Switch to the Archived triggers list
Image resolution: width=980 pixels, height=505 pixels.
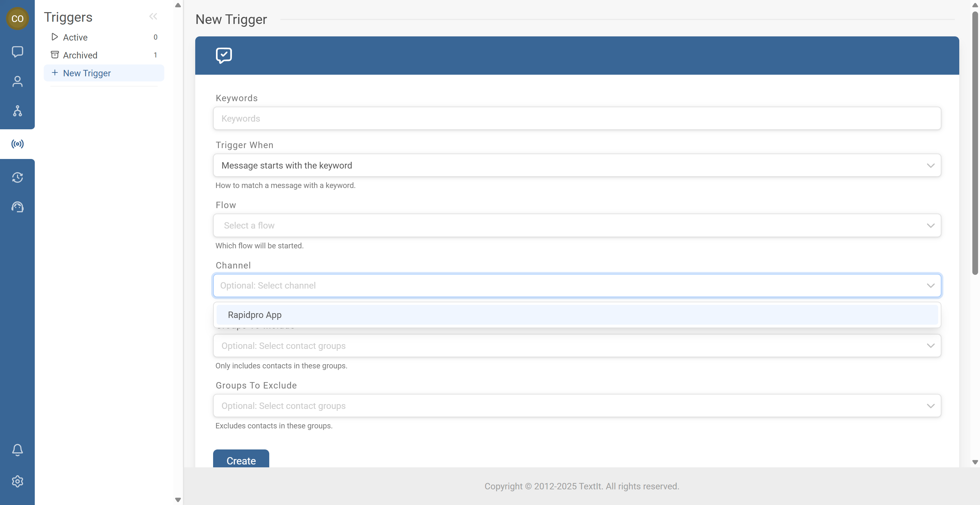tap(80, 55)
